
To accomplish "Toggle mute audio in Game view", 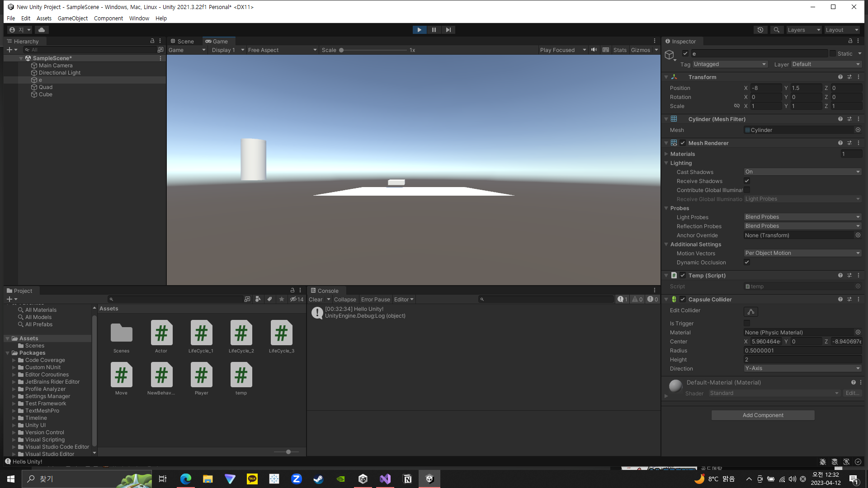I will pos(594,50).
